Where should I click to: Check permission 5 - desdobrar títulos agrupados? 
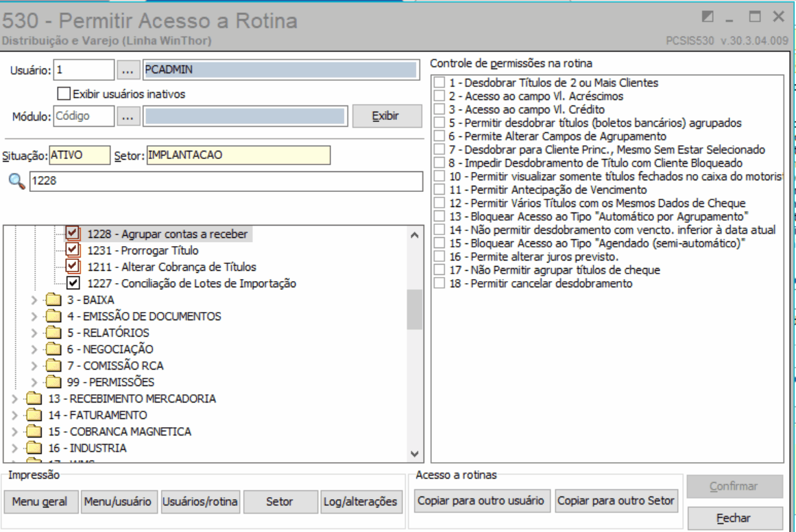(439, 122)
